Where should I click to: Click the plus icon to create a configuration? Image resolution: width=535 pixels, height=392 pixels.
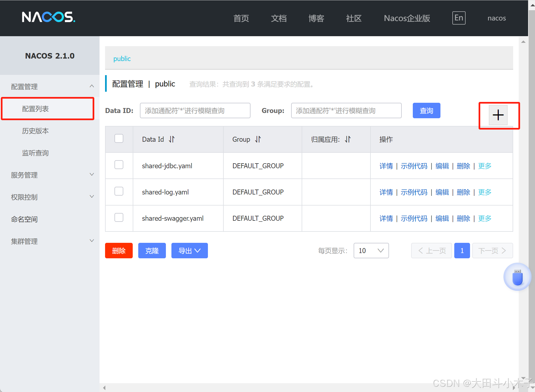click(498, 115)
